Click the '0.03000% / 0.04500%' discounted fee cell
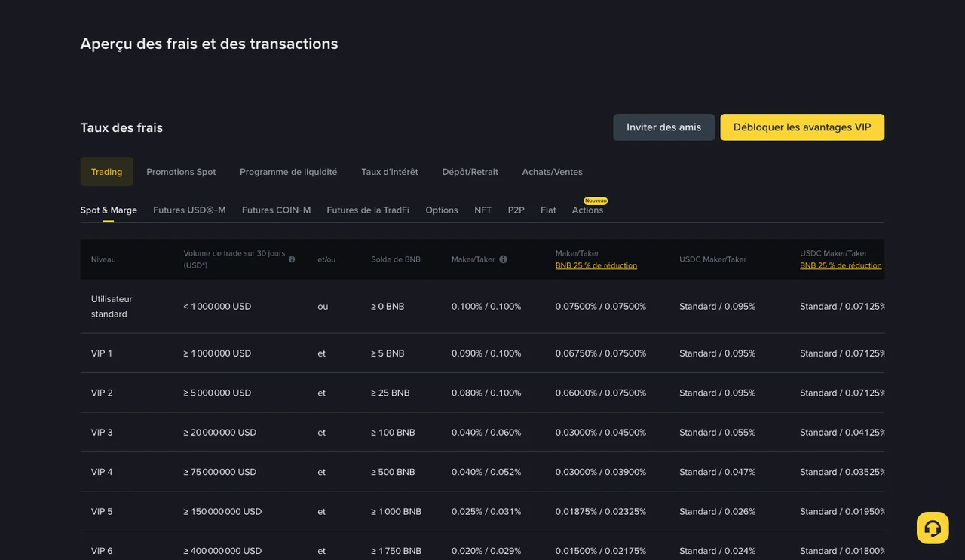Viewport: 965px width, 560px height. click(x=601, y=433)
